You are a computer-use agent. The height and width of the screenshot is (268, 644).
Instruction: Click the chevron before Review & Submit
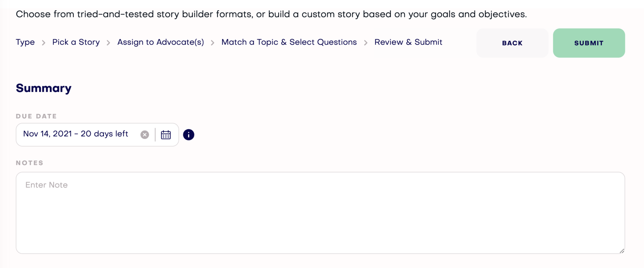point(366,43)
